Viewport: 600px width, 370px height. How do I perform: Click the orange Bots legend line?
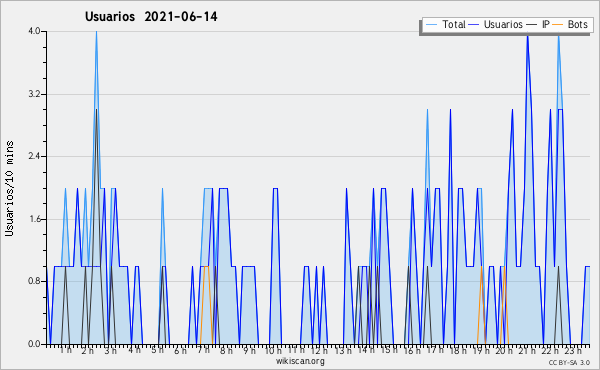(x=558, y=25)
